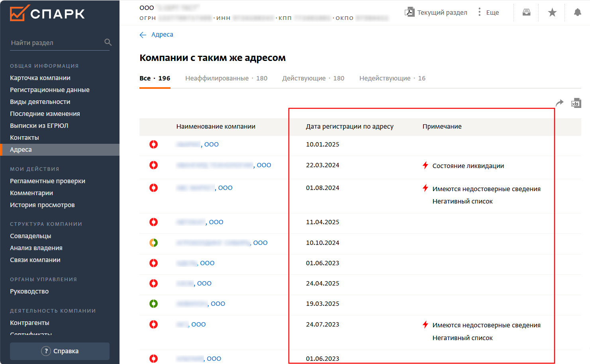Click green risk indicator dated 19.03.2025
590x364 pixels.
(153, 304)
